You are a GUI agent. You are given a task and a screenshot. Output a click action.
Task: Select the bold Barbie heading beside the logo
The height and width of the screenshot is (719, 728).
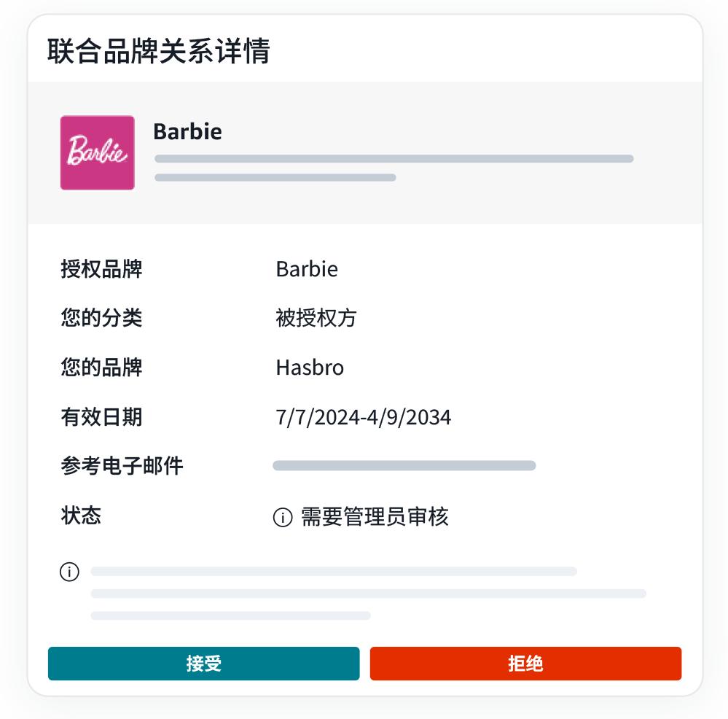pyautogui.click(x=187, y=131)
